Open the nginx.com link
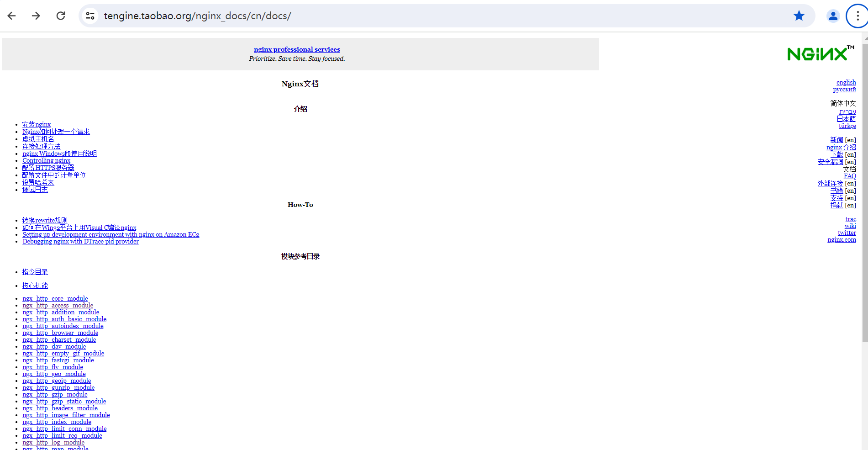This screenshot has height=450, width=868. point(842,239)
